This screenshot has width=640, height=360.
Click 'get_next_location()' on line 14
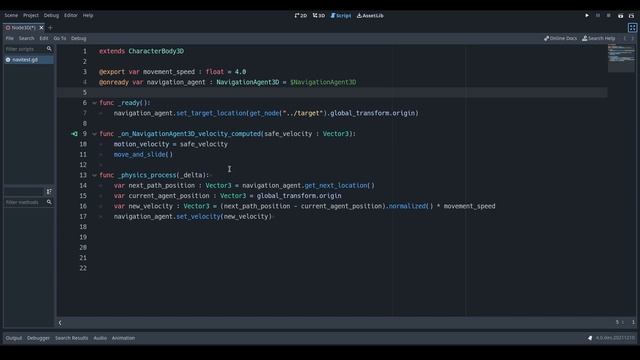(x=340, y=185)
